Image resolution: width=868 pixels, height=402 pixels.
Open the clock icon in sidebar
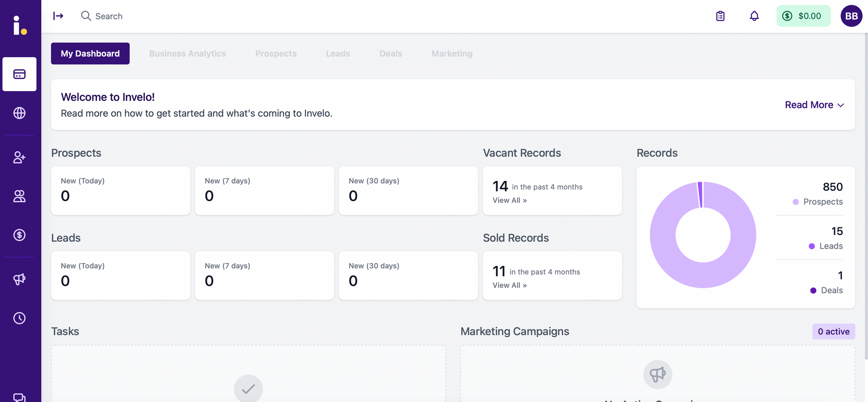pyautogui.click(x=20, y=318)
